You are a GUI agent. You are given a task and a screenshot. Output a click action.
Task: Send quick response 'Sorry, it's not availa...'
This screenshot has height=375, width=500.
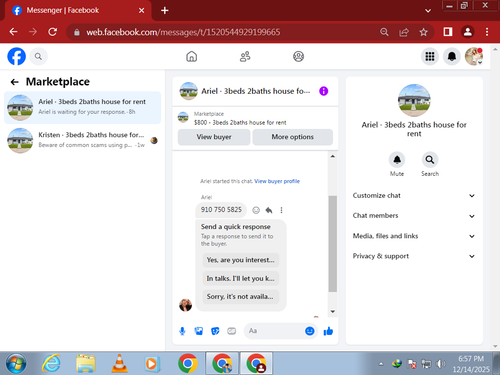pos(241,297)
